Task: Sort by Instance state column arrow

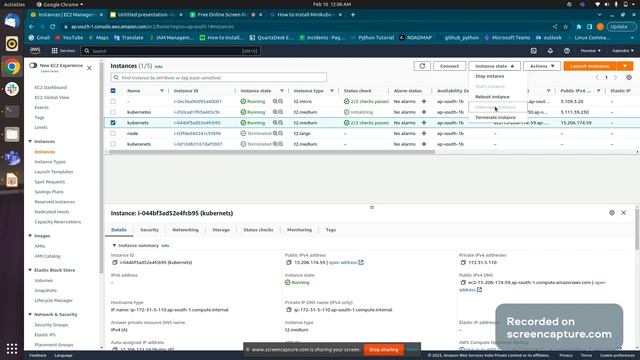Action: coord(282,91)
